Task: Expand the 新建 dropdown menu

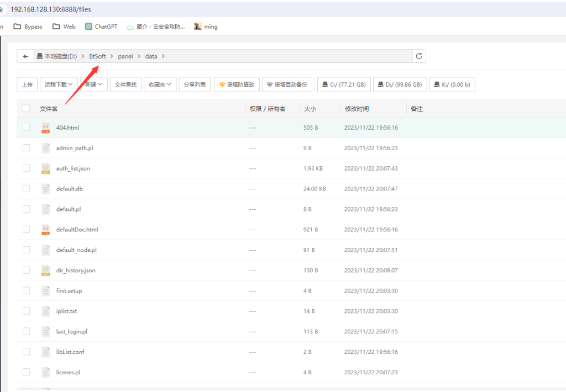Action: click(94, 84)
